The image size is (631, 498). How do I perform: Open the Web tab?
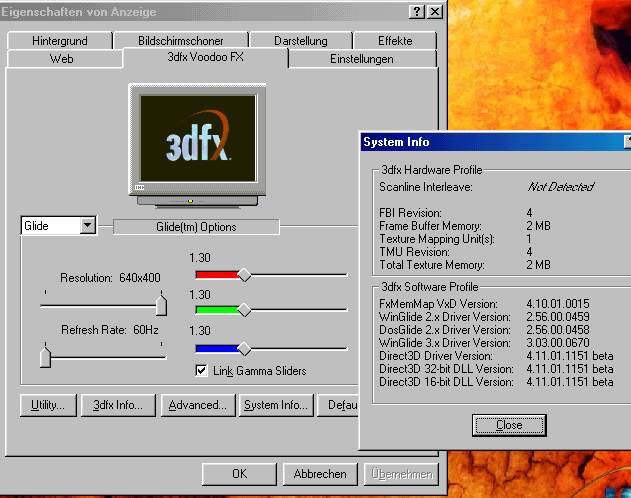click(62, 59)
